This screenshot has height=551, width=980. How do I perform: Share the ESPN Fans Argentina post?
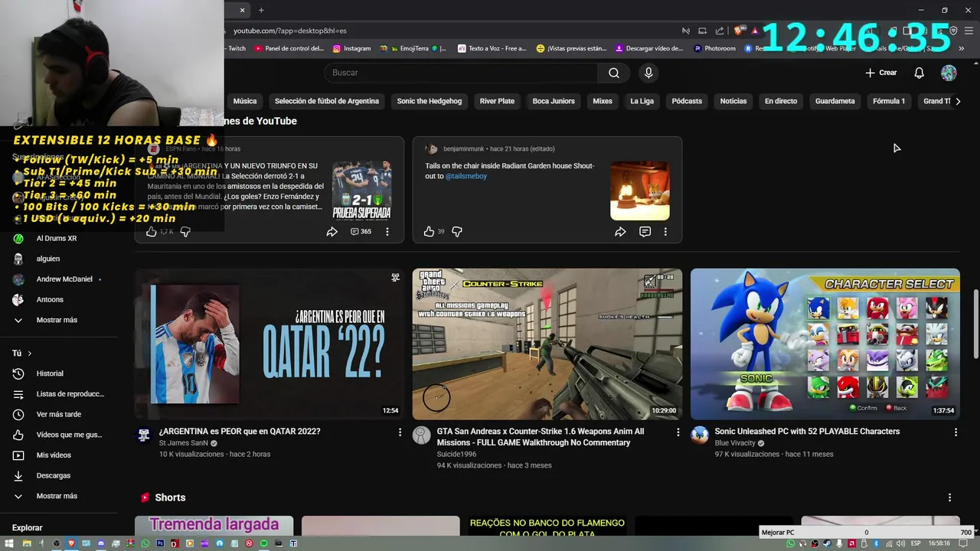(x=332, y=231)
